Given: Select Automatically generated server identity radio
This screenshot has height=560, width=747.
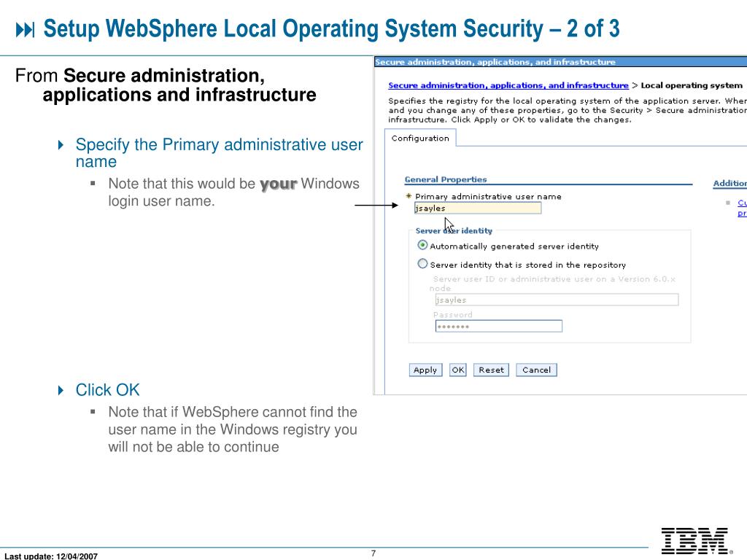Looking at the screenshot, I should (x=422, y=245).
